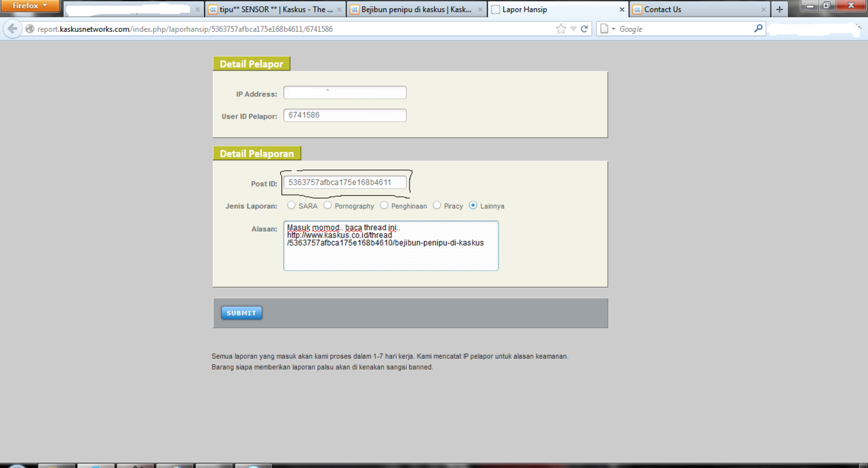The width and height of the screenshot is (868, 468).
Task: Open a new tab with plus button
Action: 779,9
